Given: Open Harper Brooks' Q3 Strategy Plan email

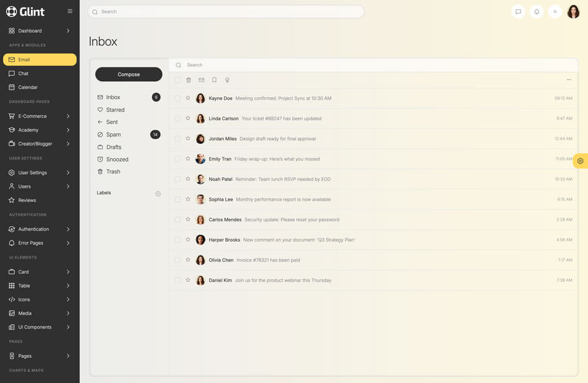Looking at the screenshot, I should click(x=299, y=240).
